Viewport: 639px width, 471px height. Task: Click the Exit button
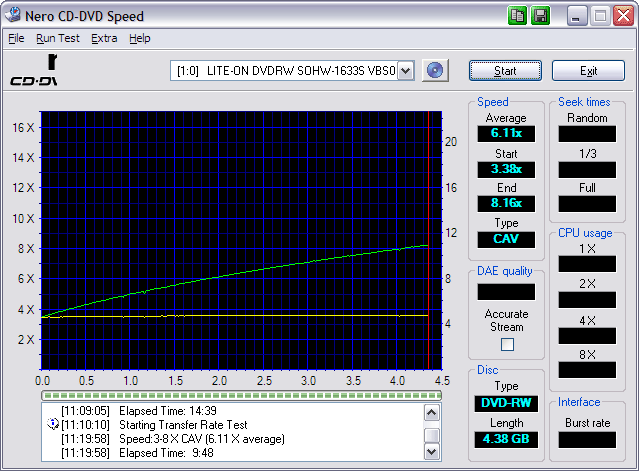pos(588,71)
